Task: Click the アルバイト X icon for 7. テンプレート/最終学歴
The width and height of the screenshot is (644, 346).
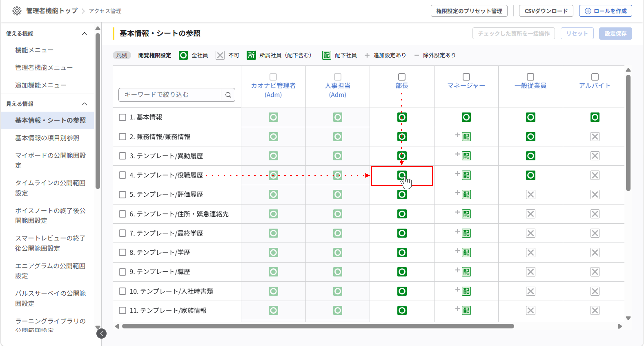Action: (x=595, y=233)
